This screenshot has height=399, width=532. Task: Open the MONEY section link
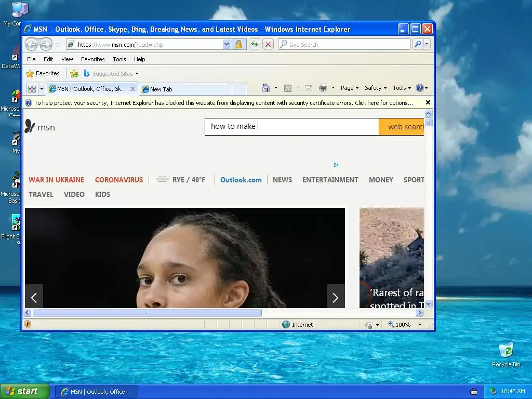(381, 180)
